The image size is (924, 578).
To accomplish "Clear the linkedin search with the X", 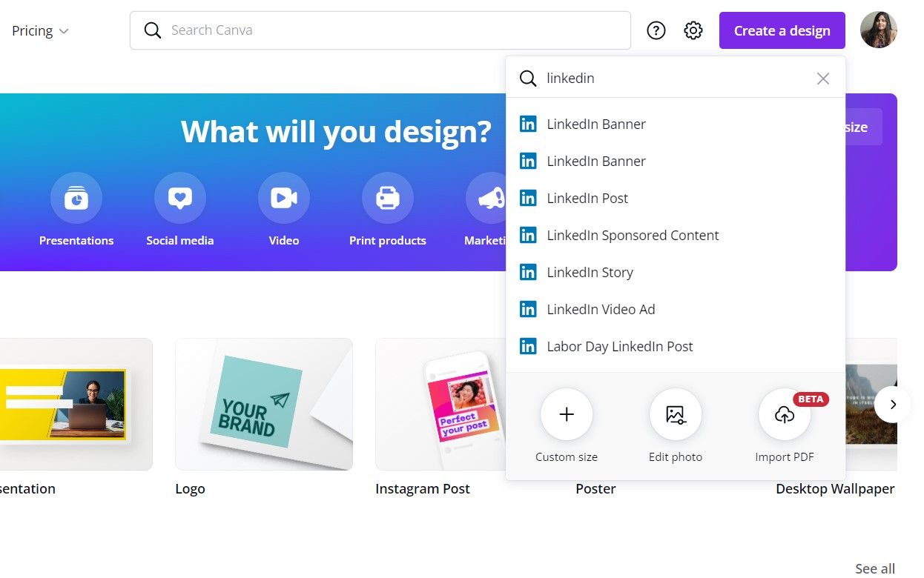I will coord(822,78).
